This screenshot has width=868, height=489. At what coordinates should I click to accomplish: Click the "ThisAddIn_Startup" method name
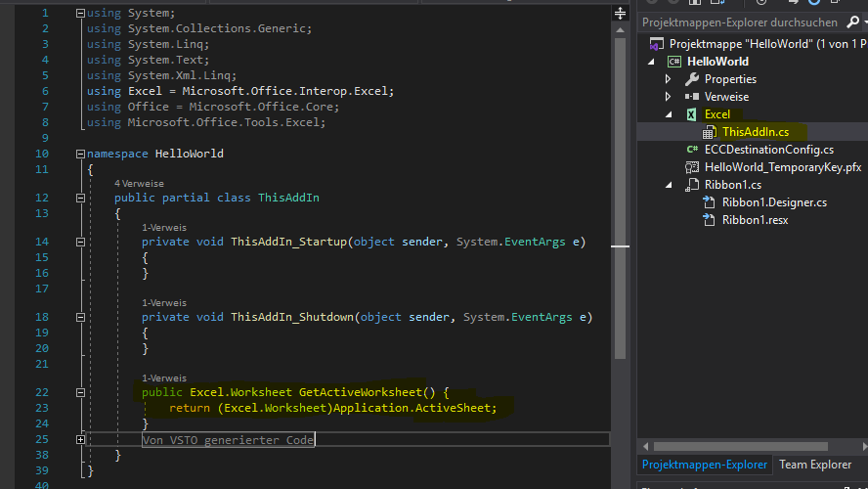288,242
